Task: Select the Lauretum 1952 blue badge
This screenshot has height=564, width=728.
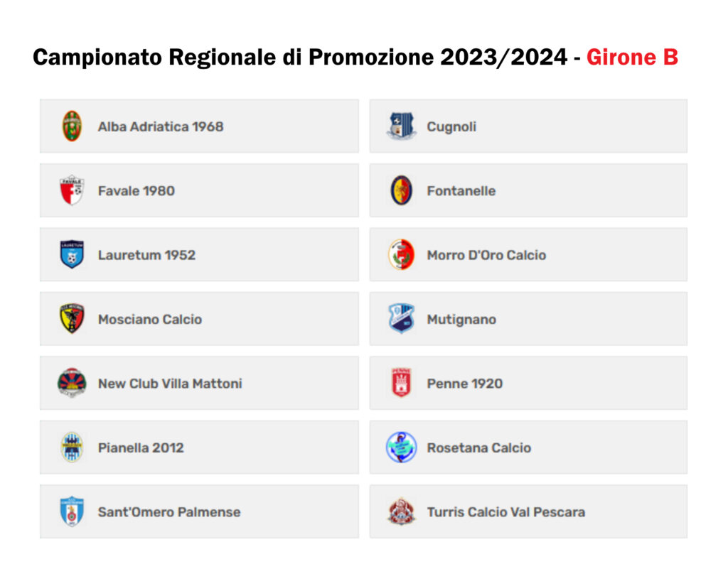Action: click(x=72, y=254)
